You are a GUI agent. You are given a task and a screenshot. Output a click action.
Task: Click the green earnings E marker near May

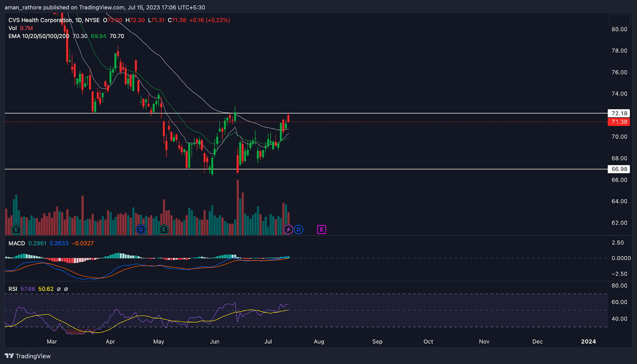164,230
